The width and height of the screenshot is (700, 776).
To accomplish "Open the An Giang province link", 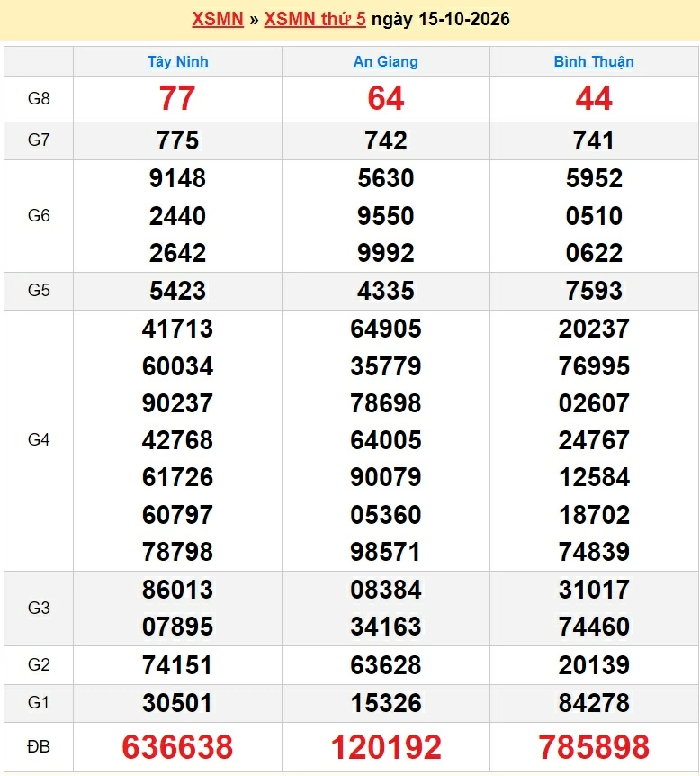I will point(385,61).
